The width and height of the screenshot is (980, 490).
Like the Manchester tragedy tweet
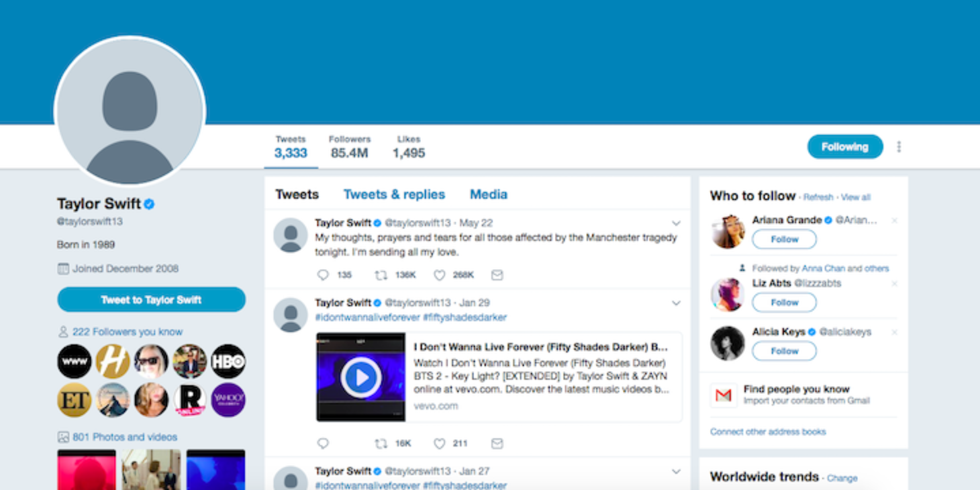point(439,275)
